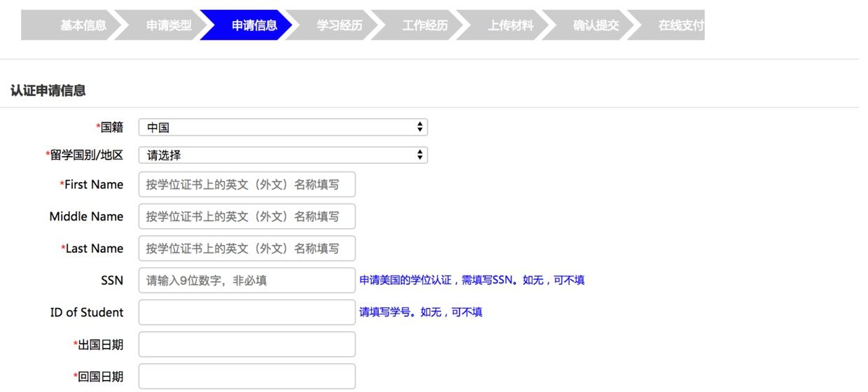Image resolution: width=868 pixels, height=392 pixels.
Task: Navigate to the 确认提交 step
Action: pyautogui.click(x=596, y=26)
